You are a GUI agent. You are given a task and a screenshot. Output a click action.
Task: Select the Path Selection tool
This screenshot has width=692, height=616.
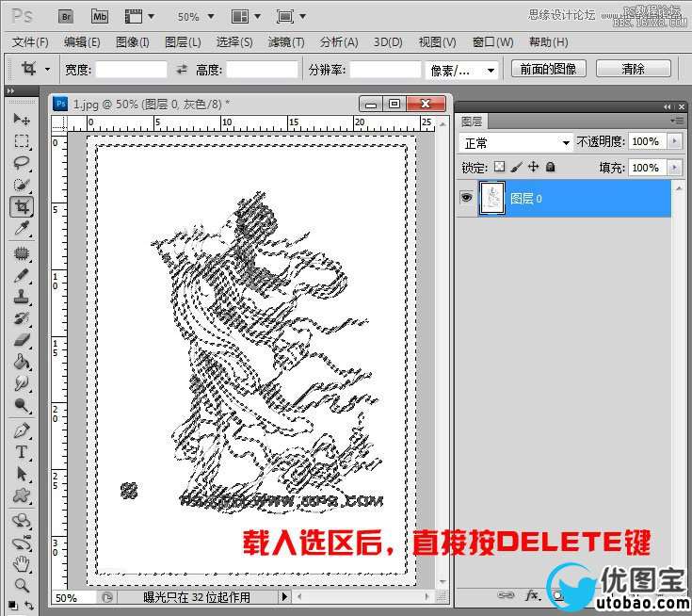coord(21,474)
